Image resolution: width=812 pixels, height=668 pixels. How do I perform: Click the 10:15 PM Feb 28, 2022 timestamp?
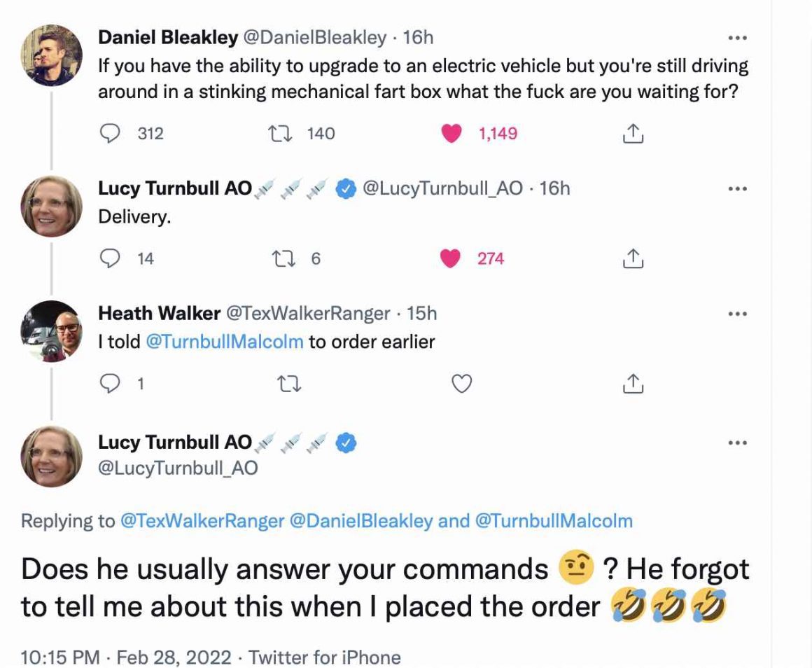[126, 657]
